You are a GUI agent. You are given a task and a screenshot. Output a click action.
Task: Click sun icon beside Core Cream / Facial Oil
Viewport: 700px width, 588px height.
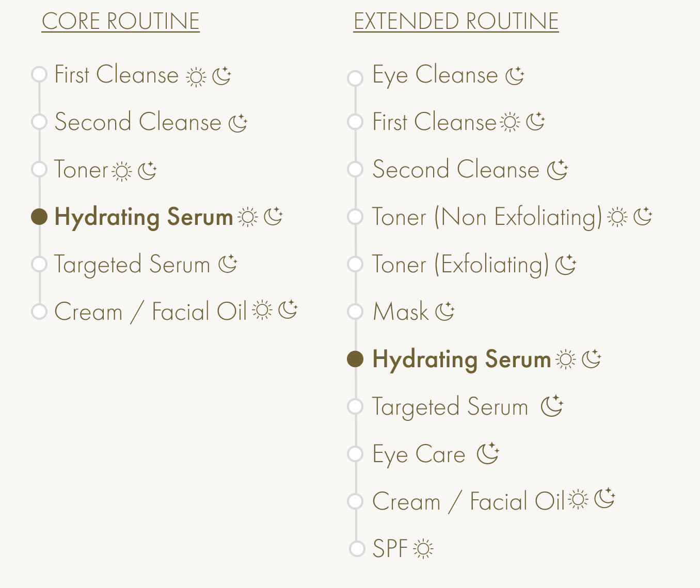tap(262, 309)
